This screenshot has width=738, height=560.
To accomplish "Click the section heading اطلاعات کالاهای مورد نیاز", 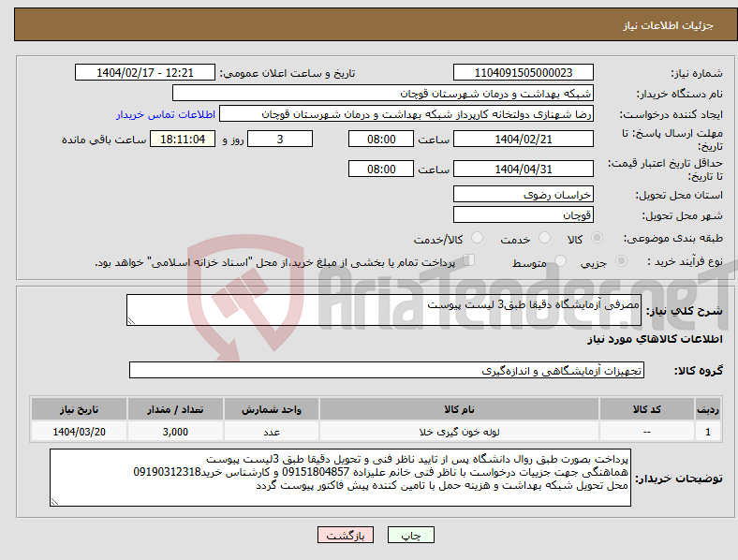I will (655, 339).
